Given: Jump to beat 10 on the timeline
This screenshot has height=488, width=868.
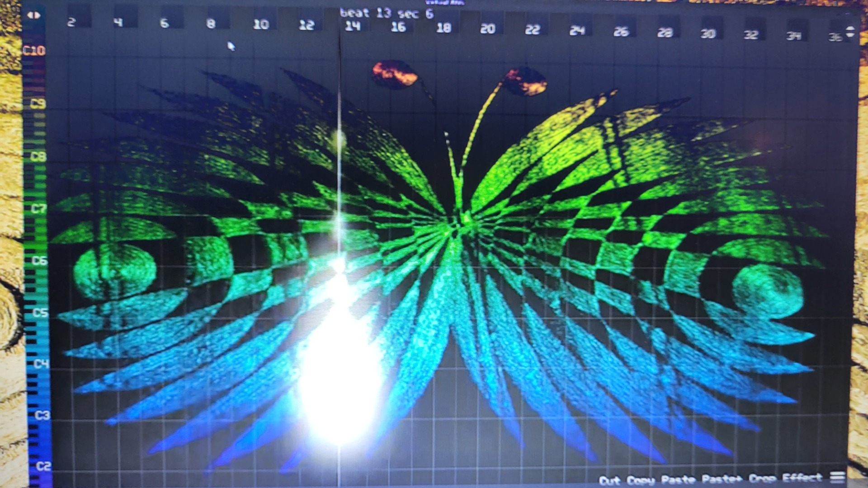Looking at the screenshot, I should coord(261,24).
